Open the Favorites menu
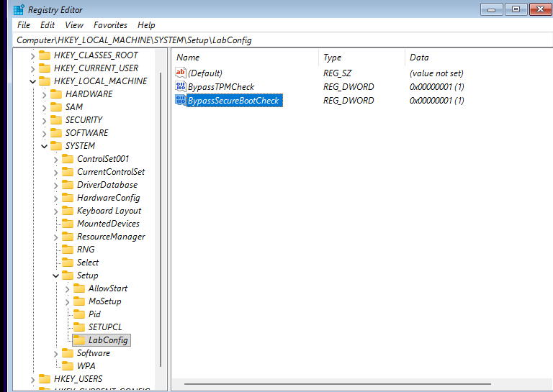This screenshot has width=553, height=392. [110, 25]
